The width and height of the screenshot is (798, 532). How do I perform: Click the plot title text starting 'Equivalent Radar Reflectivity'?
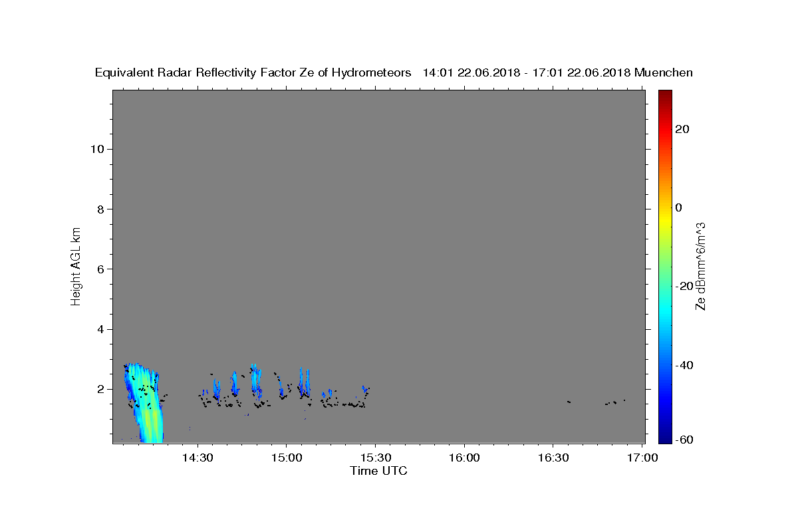coord(394,72)
